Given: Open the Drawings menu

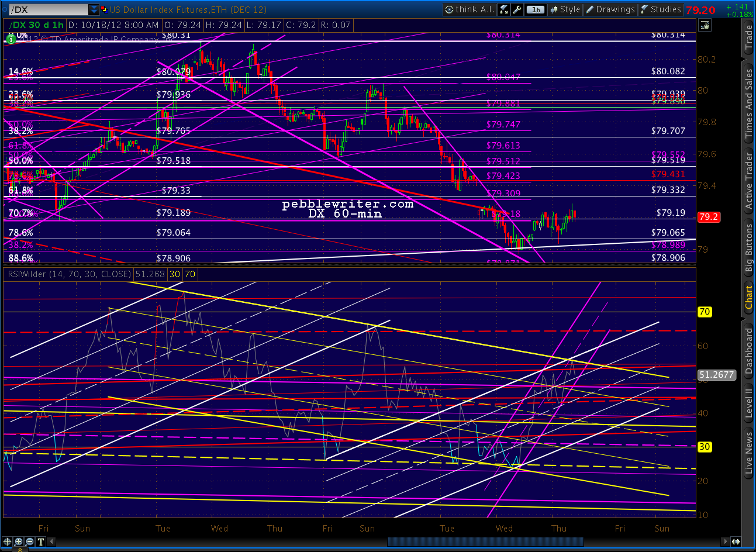Looking at the screenshot, I should click(611, 9).
